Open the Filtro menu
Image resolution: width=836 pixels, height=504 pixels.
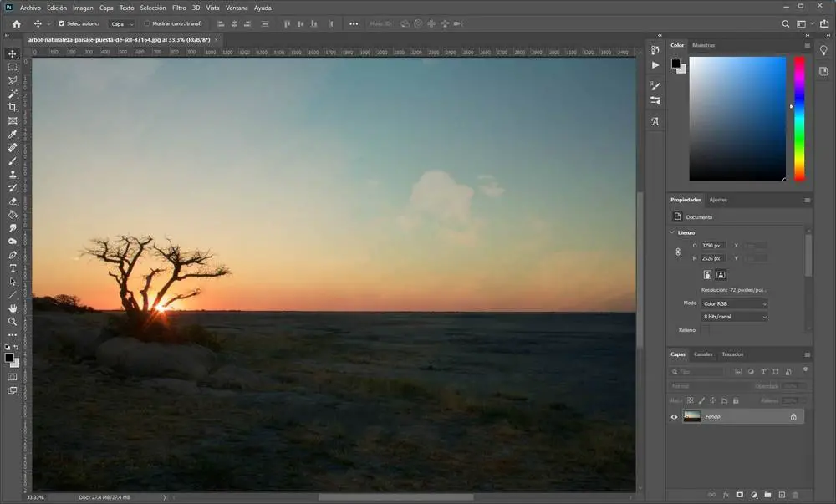pyautogui.click(x=179, y=8)
